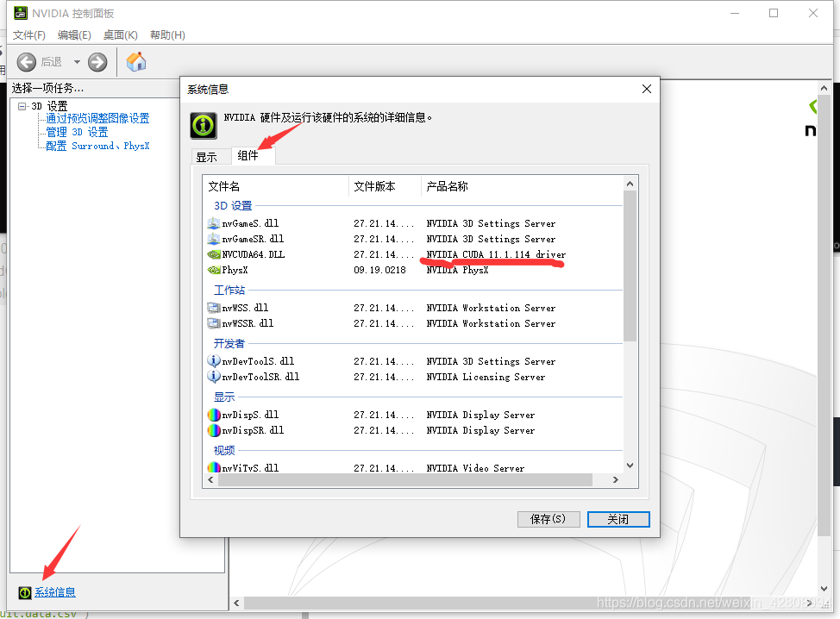840x619 pixels.
Task: Select the nvDispSR.dll file icon
Action: click(x=214, y=430)
